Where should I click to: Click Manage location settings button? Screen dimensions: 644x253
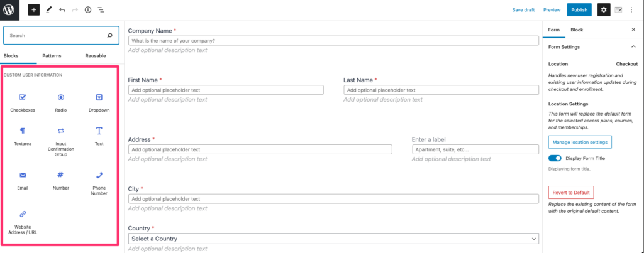click(580, 142)
